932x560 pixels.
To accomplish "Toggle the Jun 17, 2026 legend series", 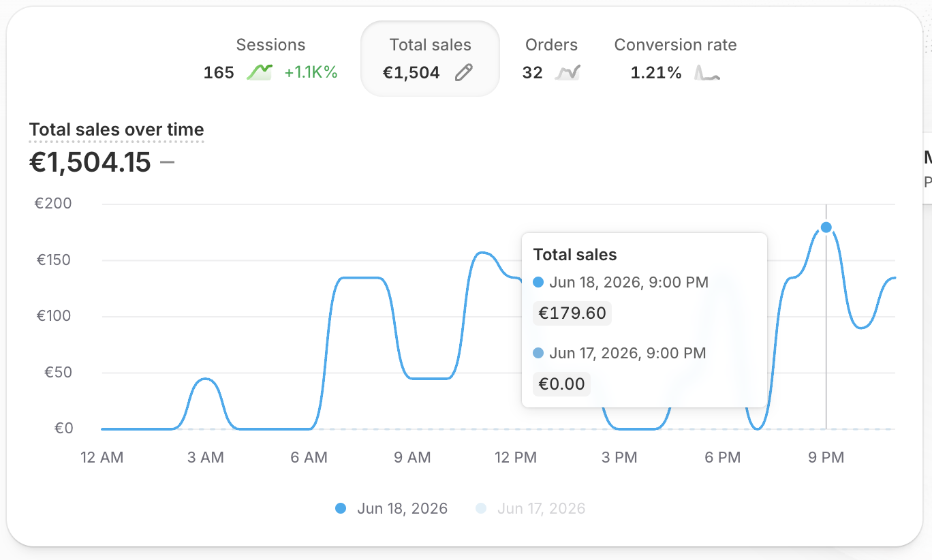I will (531, 508).
